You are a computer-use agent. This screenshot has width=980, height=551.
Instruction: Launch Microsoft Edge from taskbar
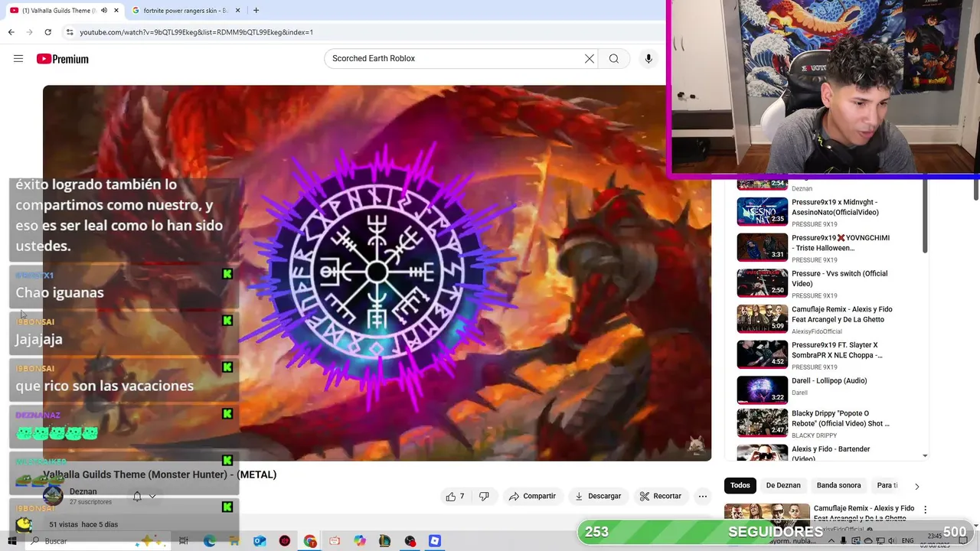[210, 541]
